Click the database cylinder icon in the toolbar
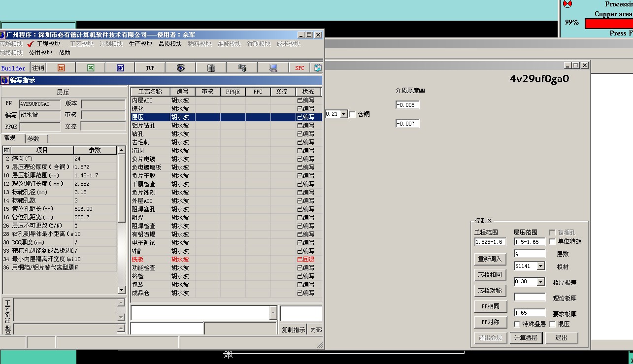 pyautogui.click(x=211, y=68)
